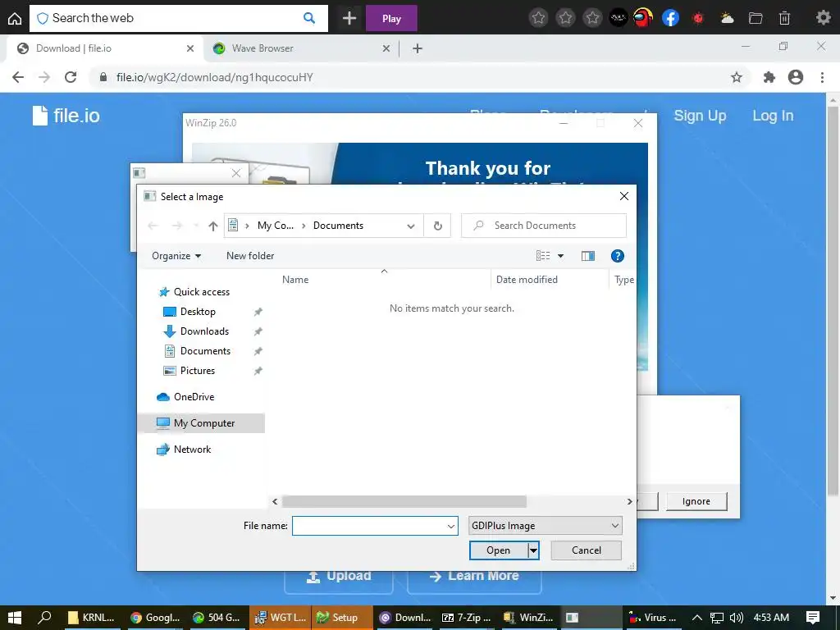
Task: Open Windows Start menu
Action: 15,617
